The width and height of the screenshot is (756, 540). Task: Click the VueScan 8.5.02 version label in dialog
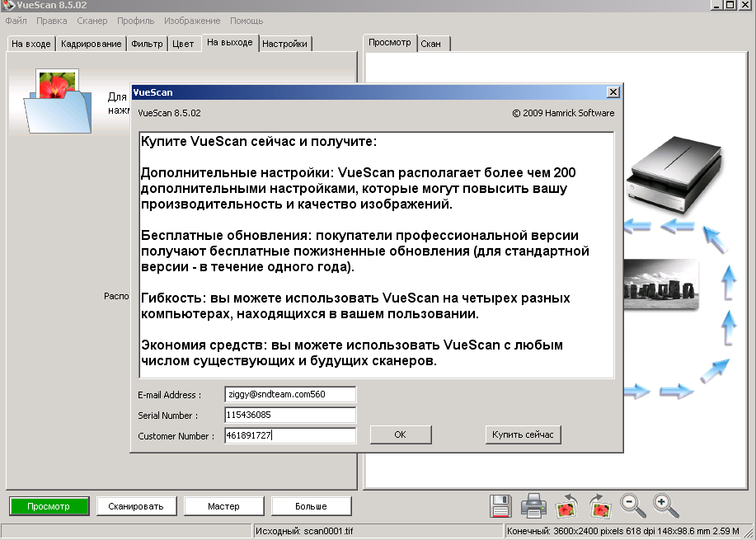point(169,113)
